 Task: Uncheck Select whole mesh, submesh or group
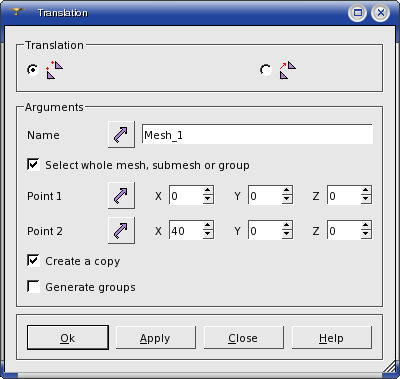point(33,165)
